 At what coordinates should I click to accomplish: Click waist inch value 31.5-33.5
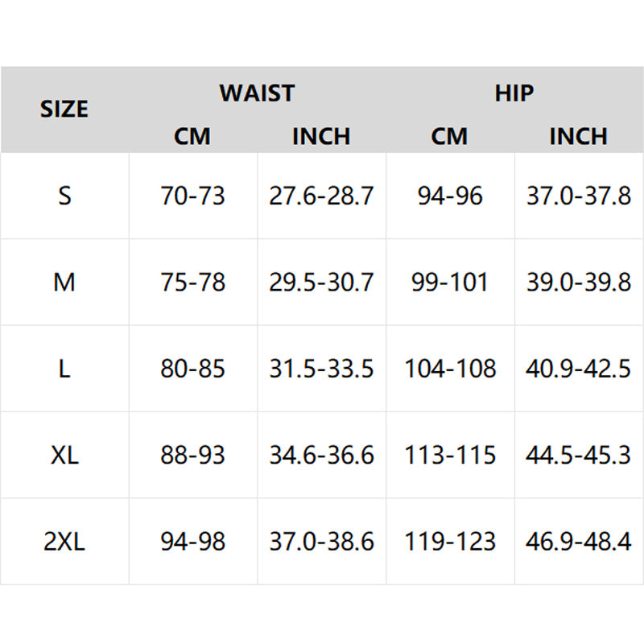click(321, 369)
